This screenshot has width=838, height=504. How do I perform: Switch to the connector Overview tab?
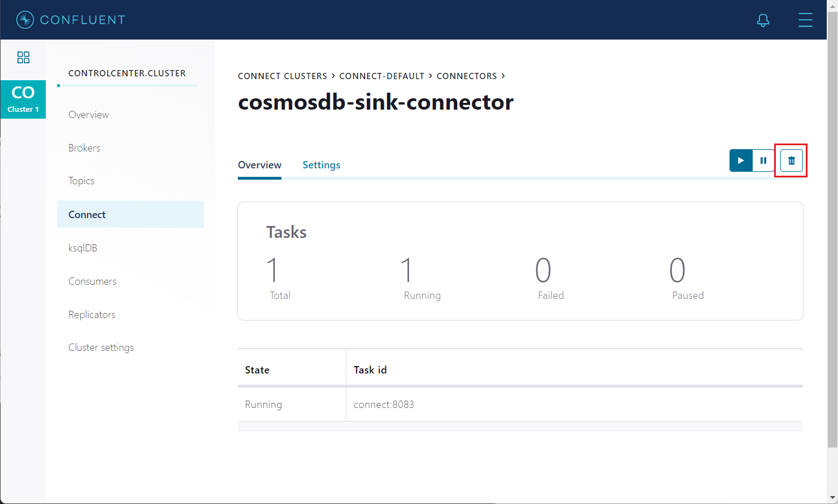(259, 165)
